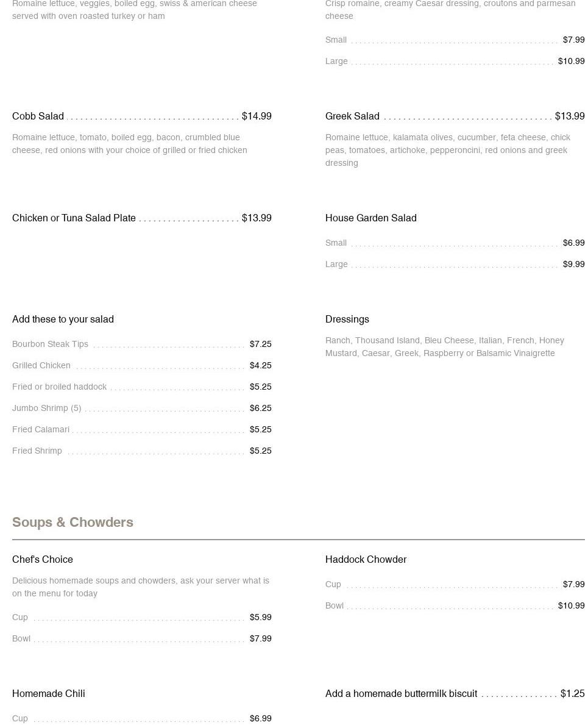Click the Bourbon Steak Tips add-on
The width and height of the screenshot is (588, 725).
pyautogui.click(x=50, y=344)
